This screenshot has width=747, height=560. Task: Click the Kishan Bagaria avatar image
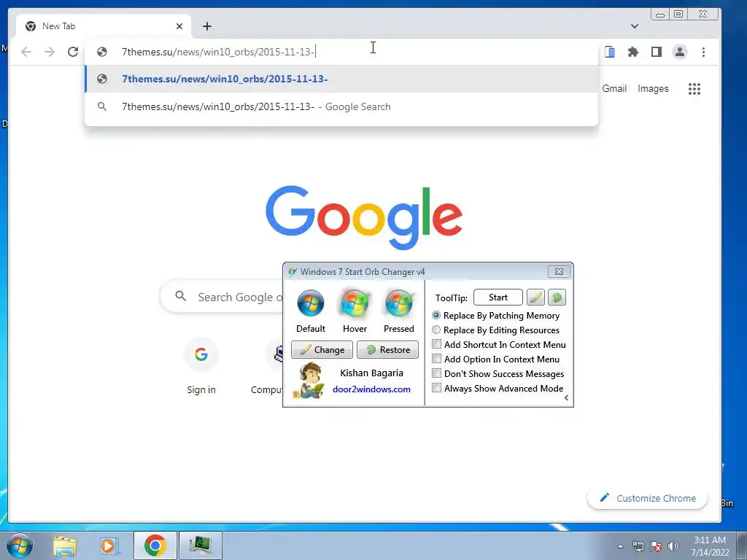pos(309,380)
